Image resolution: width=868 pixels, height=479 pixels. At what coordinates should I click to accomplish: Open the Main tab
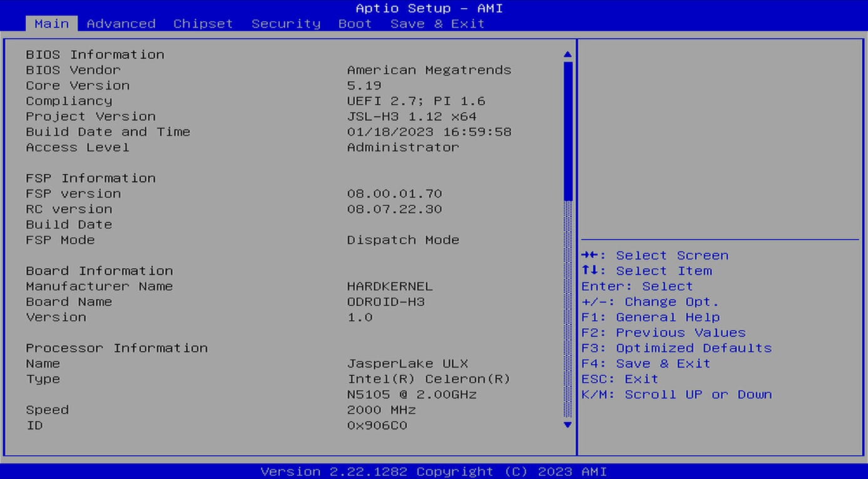(52, 24)
